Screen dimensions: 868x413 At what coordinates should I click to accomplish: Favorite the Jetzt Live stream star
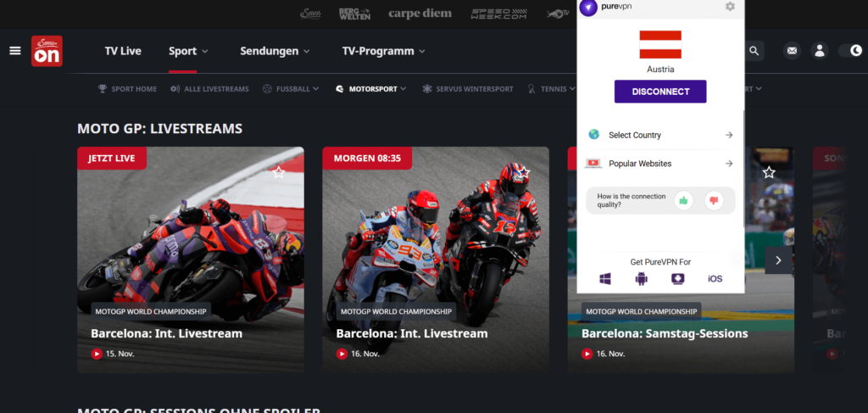[x=278, y=172]
